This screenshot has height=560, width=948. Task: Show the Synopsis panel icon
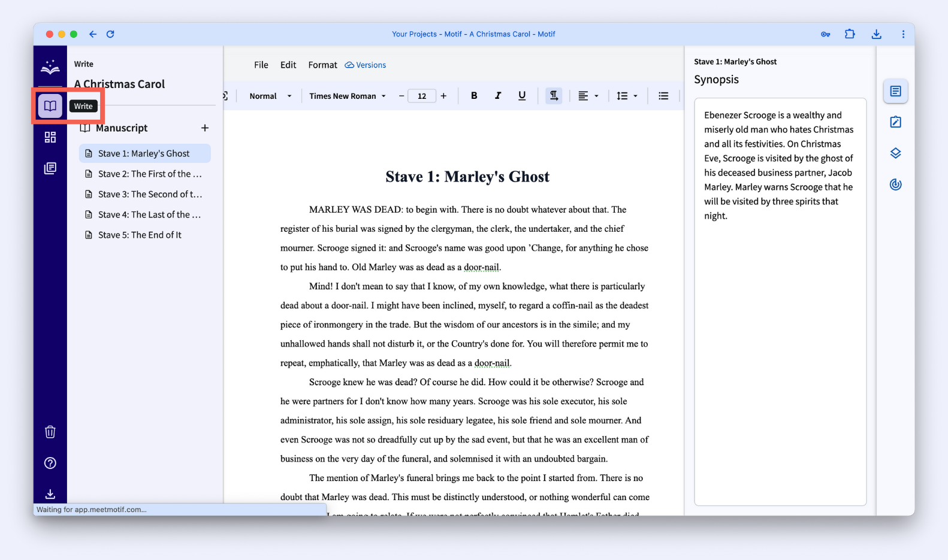pyautogui.click(x=896, y=91)
